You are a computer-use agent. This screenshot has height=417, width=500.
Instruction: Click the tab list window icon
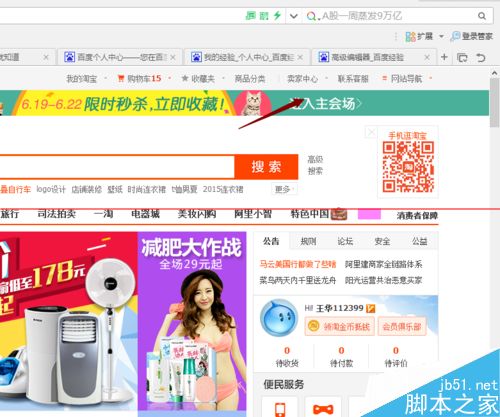point(462,57)
